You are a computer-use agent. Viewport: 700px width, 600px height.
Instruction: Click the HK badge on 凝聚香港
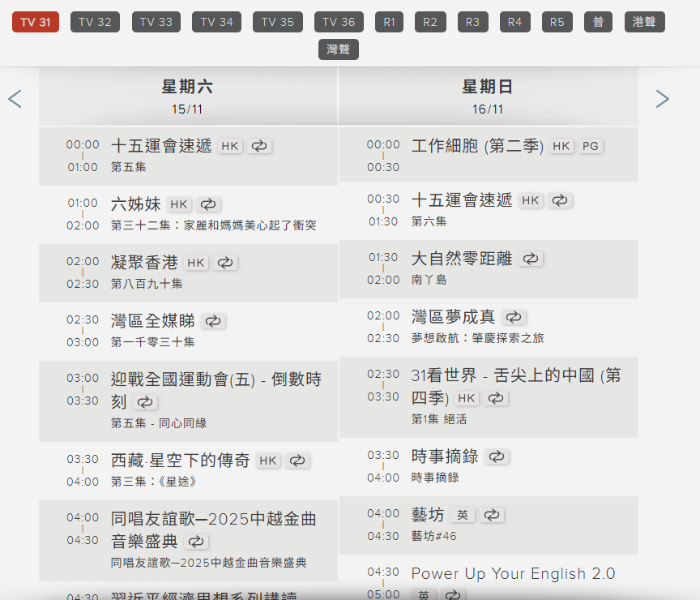pos(197,263)
